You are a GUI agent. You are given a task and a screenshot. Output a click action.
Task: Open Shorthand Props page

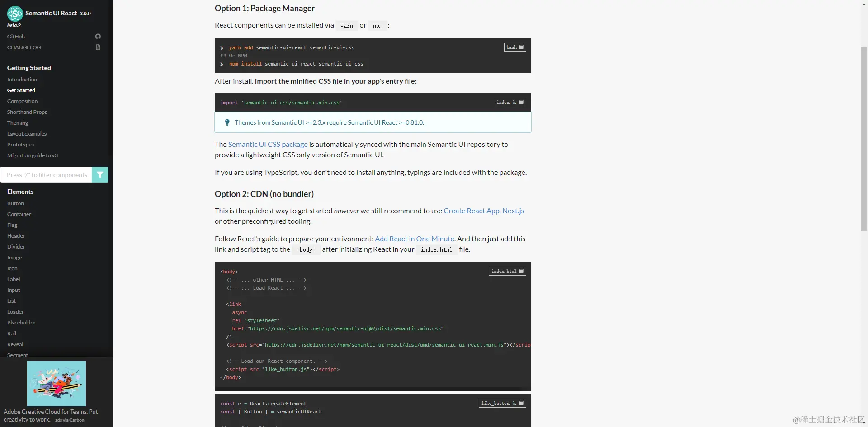[27, 112]
